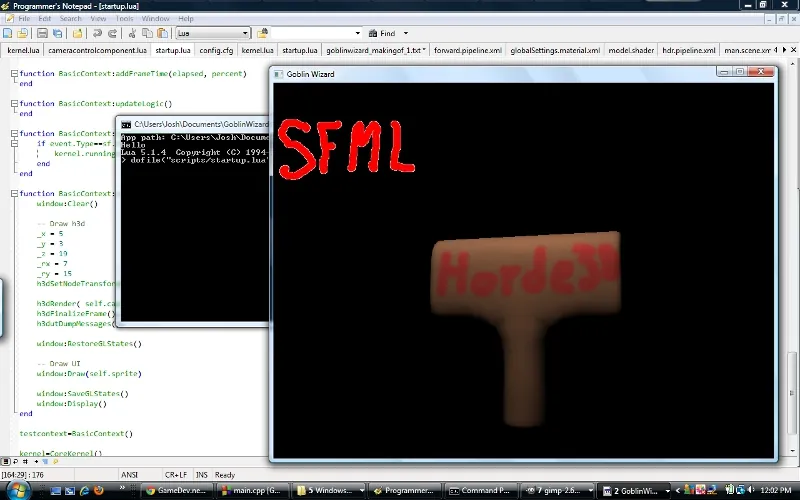800x500 pixels.
Task: Open a file with the folder toolbar icon
Action: (x=78, y=33)
